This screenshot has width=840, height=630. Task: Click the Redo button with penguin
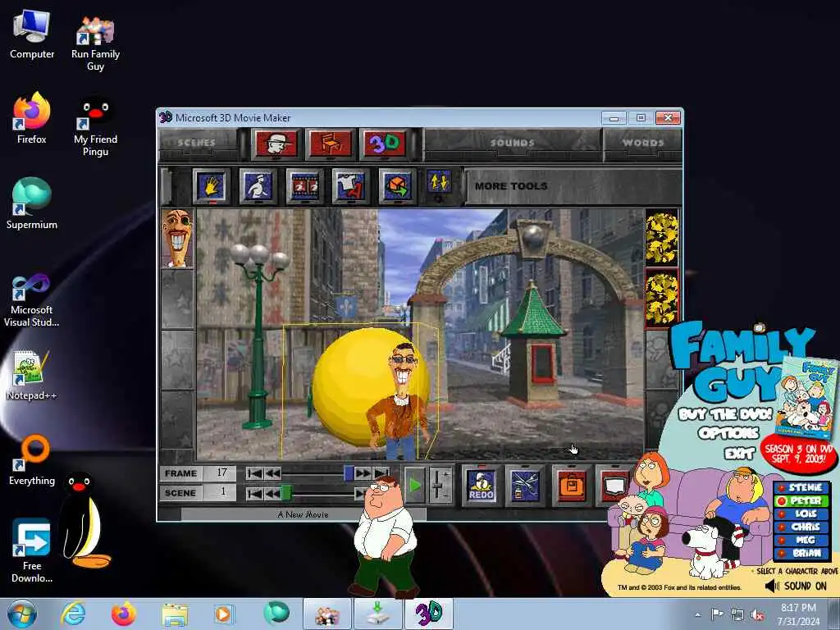click(x=481, y=486)
